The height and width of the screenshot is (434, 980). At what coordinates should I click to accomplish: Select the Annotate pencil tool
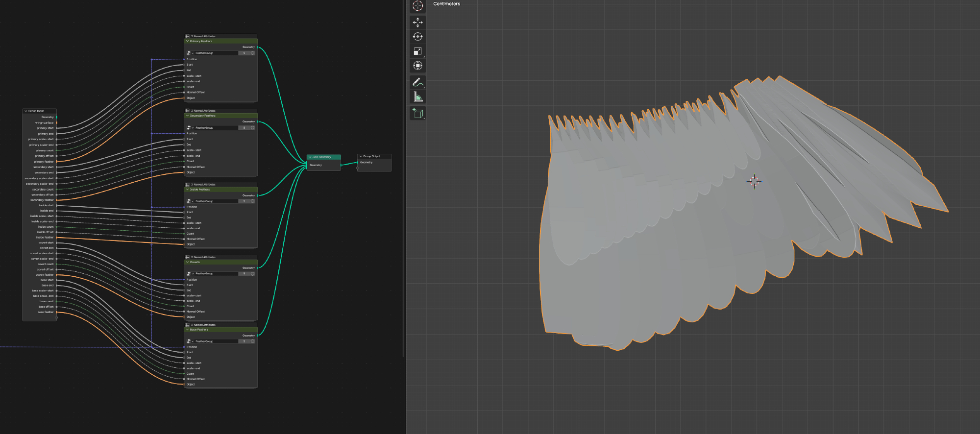coord(417,82)
